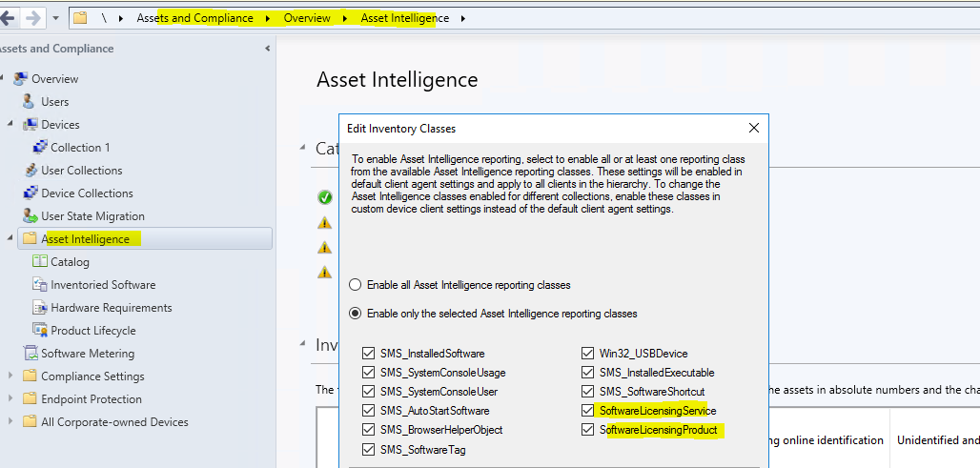Click the Compliance Settings folder icon
980x468 pixels.
click(30, 376)
